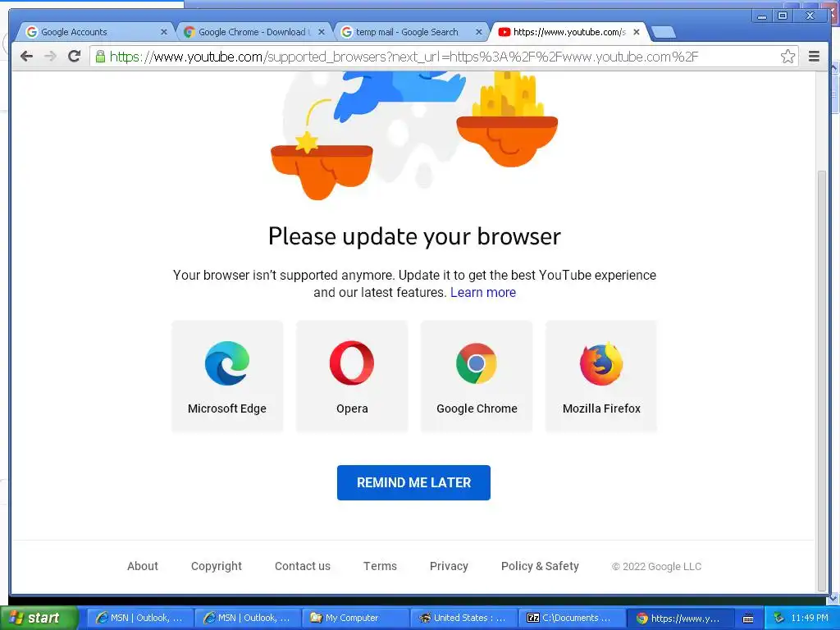The height and width of the screenshot is (630, 840).
Task: Select Chrome https://www.y... taskbar item
Action: click(678, 618)
